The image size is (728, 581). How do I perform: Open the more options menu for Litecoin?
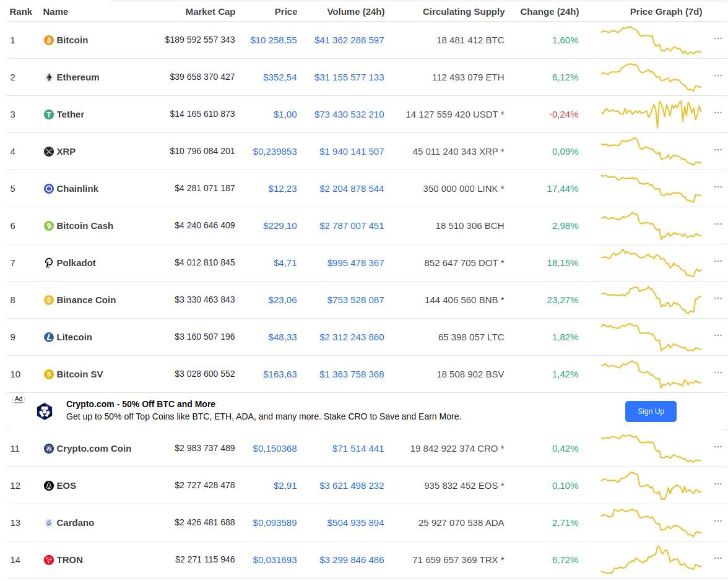(x=718, y=335)
